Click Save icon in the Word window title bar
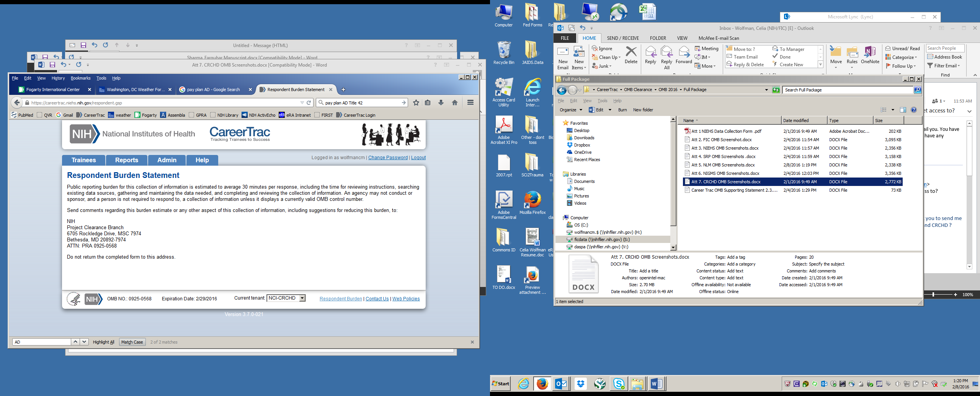 pyautogui.click(x=52, y=65)
